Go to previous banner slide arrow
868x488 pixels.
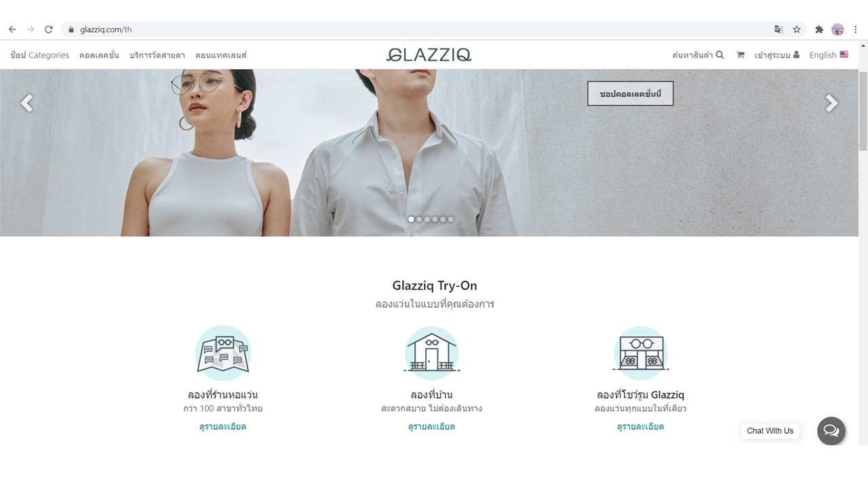click(26, 103)
